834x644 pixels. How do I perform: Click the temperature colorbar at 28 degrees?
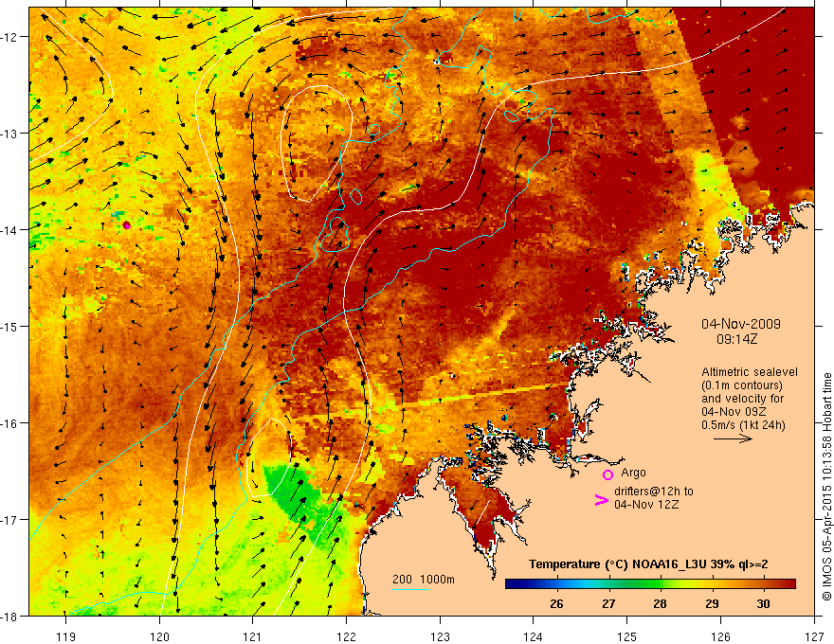[660, 584]
